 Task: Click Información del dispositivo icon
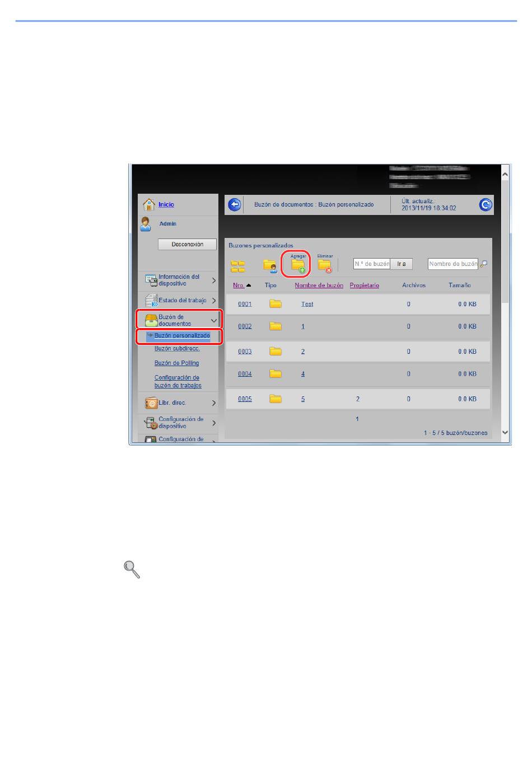(151, 280)
